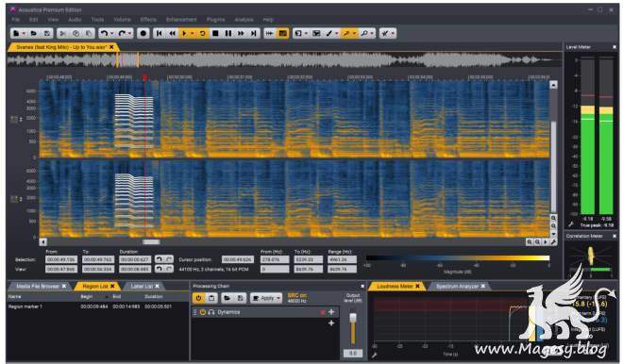Close the open audio file tab
Image resolution: width=623 pixels, height=364 pixels.
(x=111, y=47)
